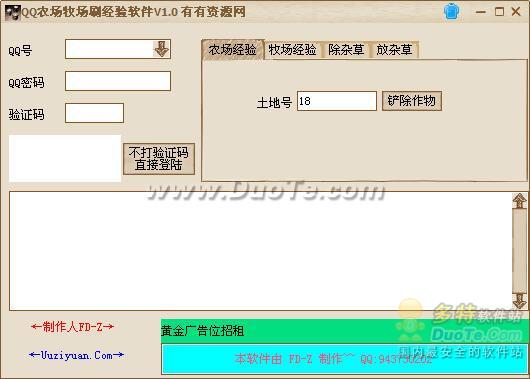The image size is (530, 379).
Task: Open the QQ号 dropdown arrow
Action: [x=162, y=49]
